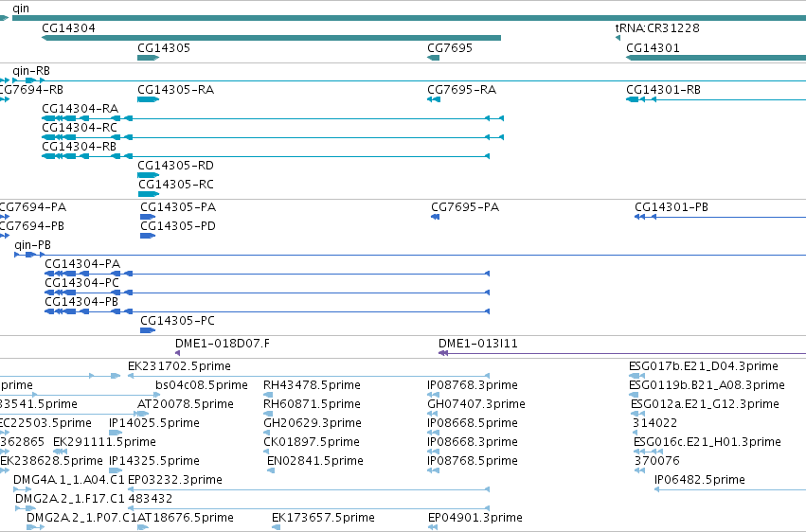Click the ESG016c.E21_H01.3prime label
Viewport: 806px width, 532px height.
click(x=707, y=442)
